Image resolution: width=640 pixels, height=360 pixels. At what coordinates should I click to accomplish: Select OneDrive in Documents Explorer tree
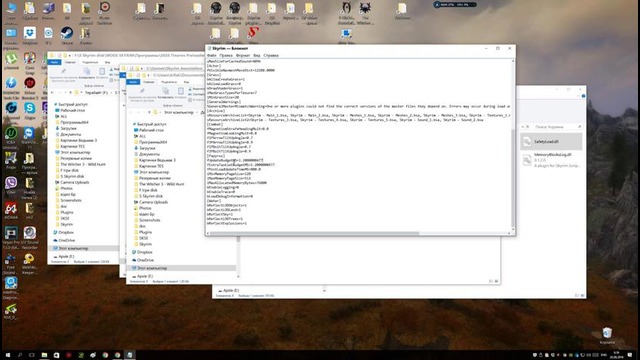click(x=145, y=260)
